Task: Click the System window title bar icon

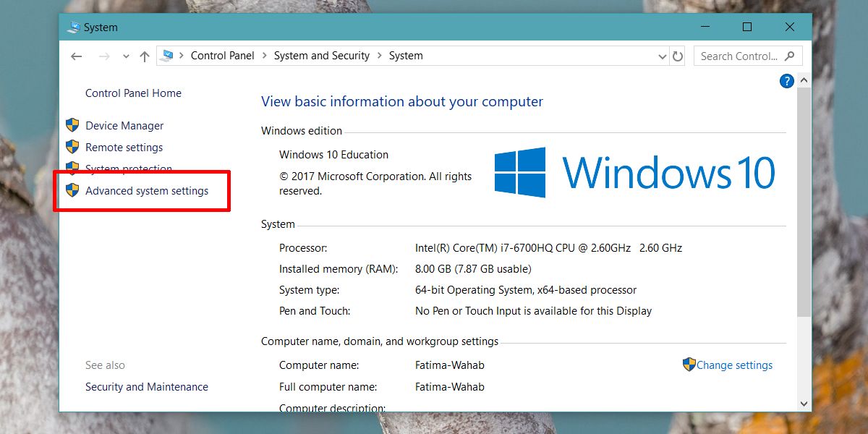Action: point(73,27)
